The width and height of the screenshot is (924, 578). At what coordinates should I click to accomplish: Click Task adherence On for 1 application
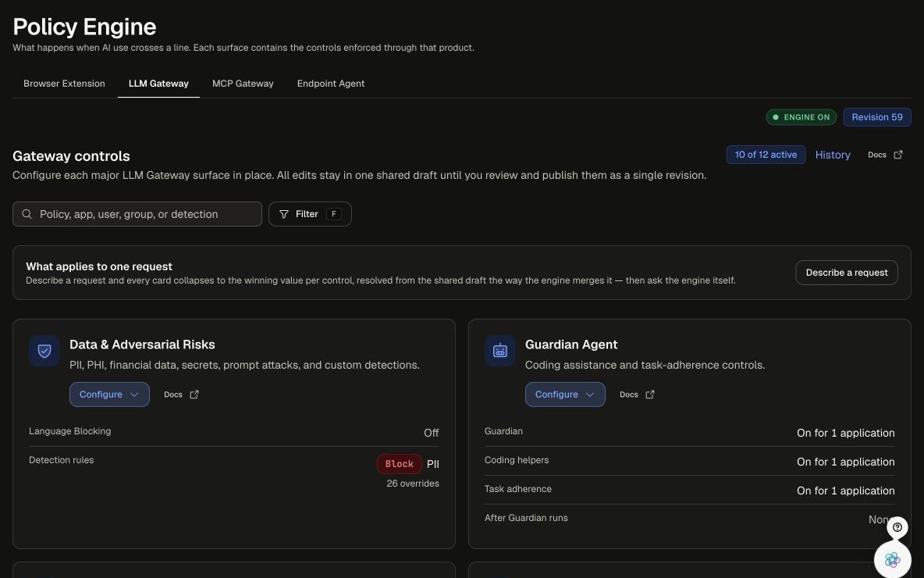coord(846,491)
